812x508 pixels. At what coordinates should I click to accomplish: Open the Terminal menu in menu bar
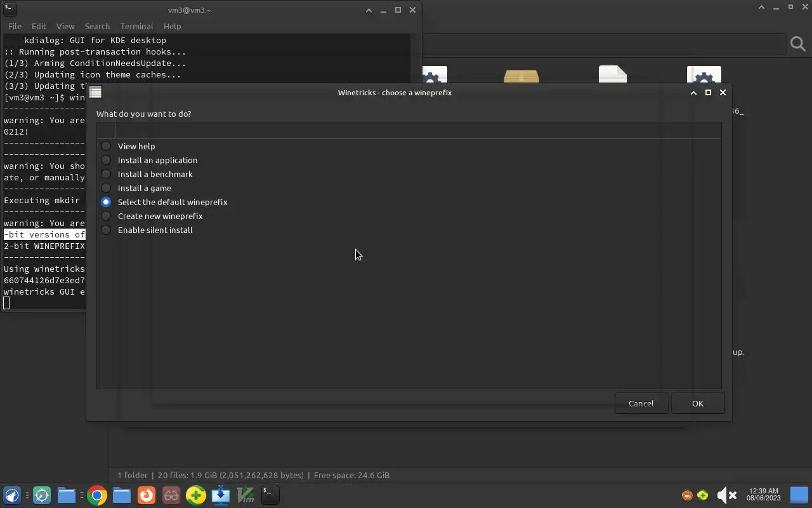136,26
